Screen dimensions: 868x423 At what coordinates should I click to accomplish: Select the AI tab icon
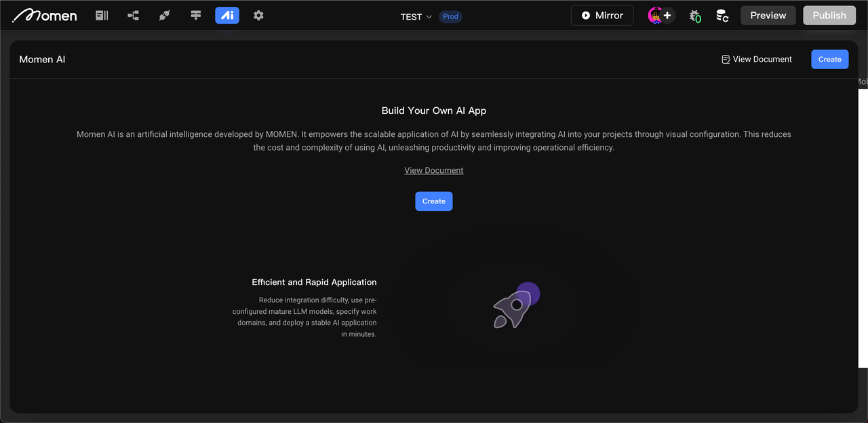(227, 15)
